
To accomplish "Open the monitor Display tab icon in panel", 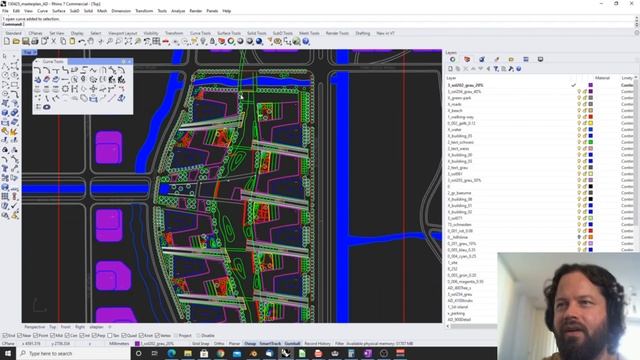I will coord(540,60).
